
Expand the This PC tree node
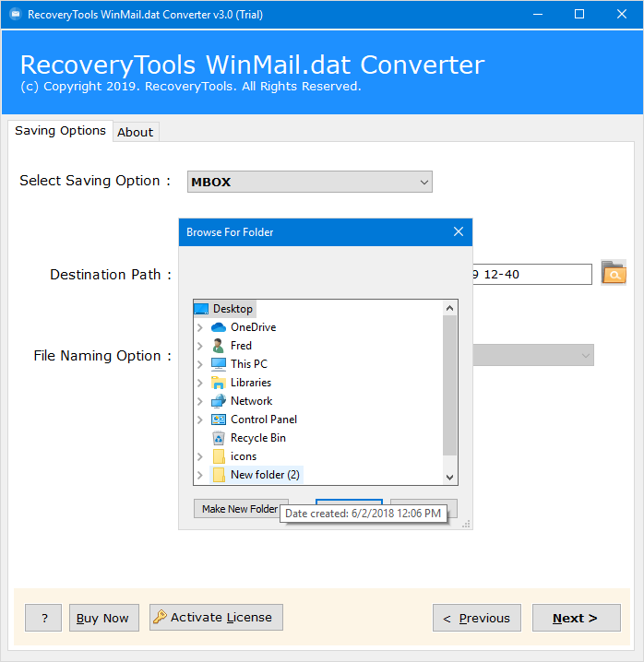[200, 364]
